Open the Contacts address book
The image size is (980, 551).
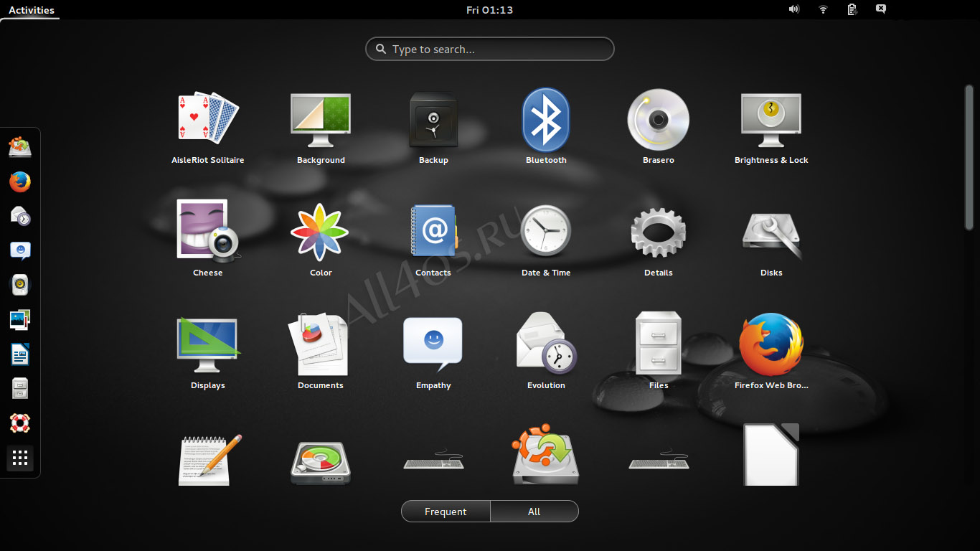[x=433, y=231]
